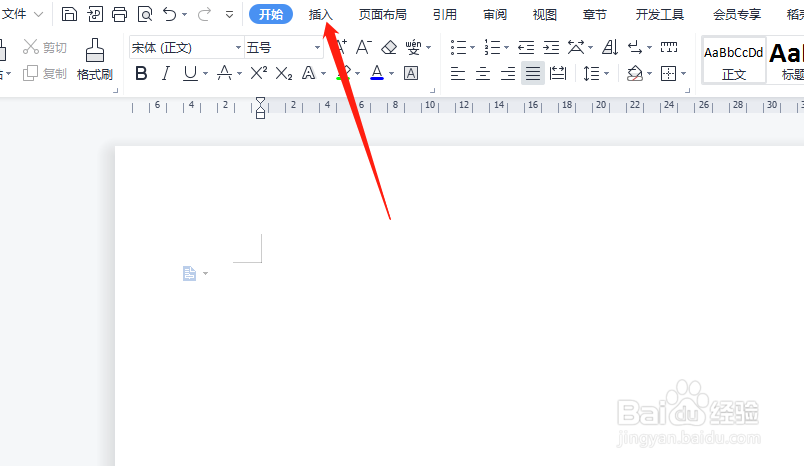The width and height of the screenshot is (804, 466).
Task: Click the first line indent marker on ruler
Action: click(260, 101)
